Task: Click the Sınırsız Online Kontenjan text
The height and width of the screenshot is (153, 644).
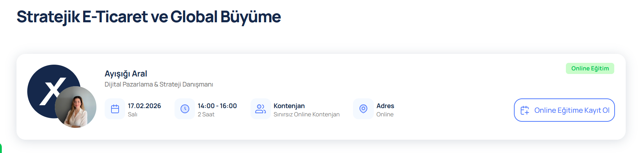Action: point(306,115)
